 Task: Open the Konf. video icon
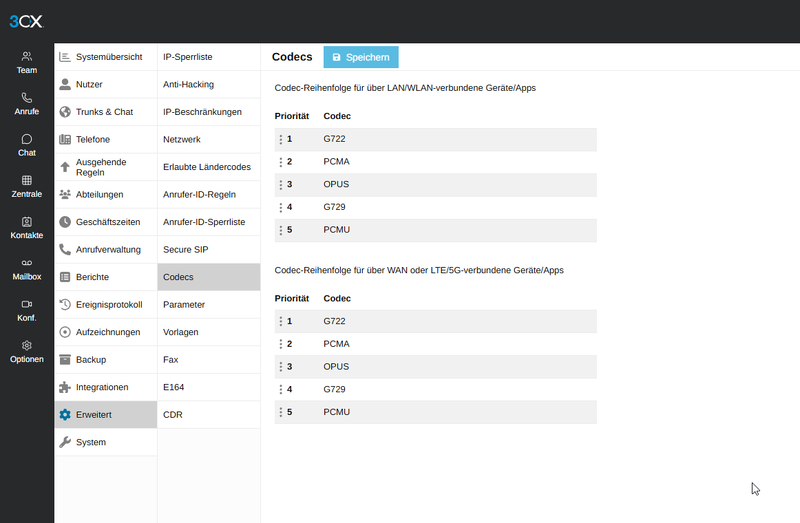click(x=27, y=304)
